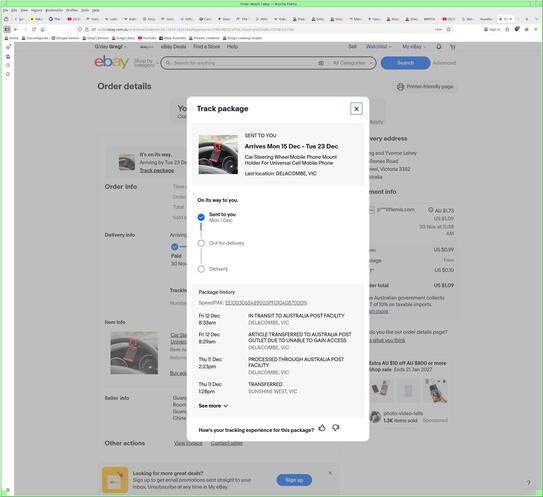
Task: Open the Firefox File menu
Action: pyautogui.click(x=6, y=10)
